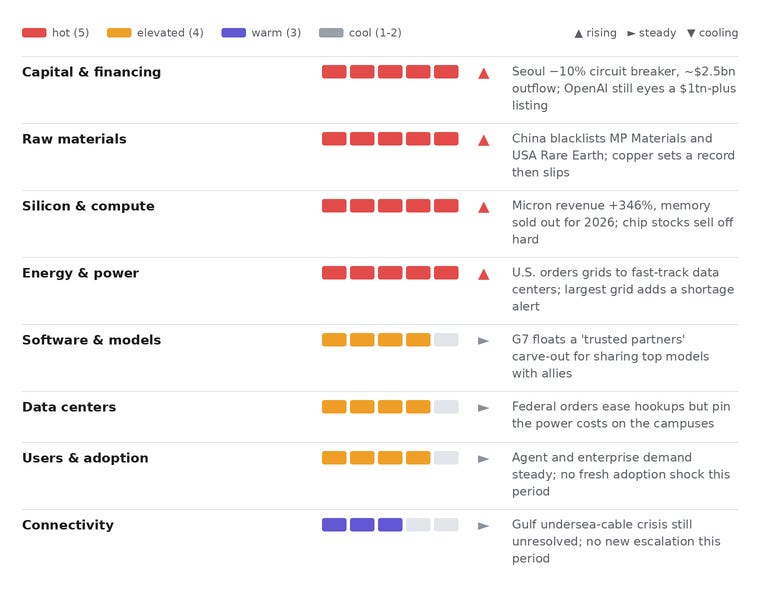Click Users & adoption steady arrow icon

483,459
